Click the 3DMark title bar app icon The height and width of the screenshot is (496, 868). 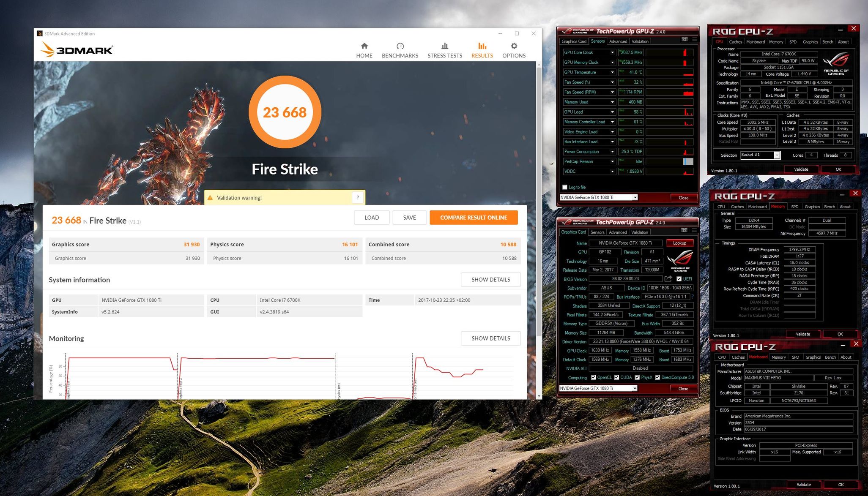tap(39, 33)
